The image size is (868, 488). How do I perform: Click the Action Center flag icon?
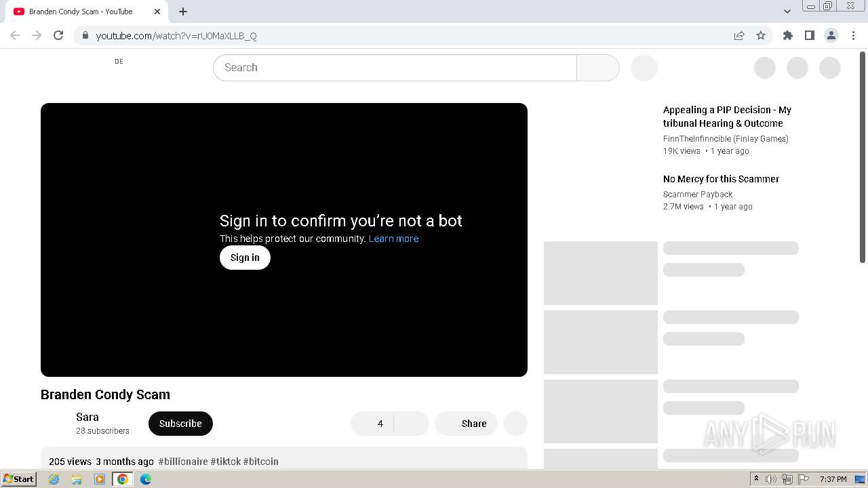(804, 479)
